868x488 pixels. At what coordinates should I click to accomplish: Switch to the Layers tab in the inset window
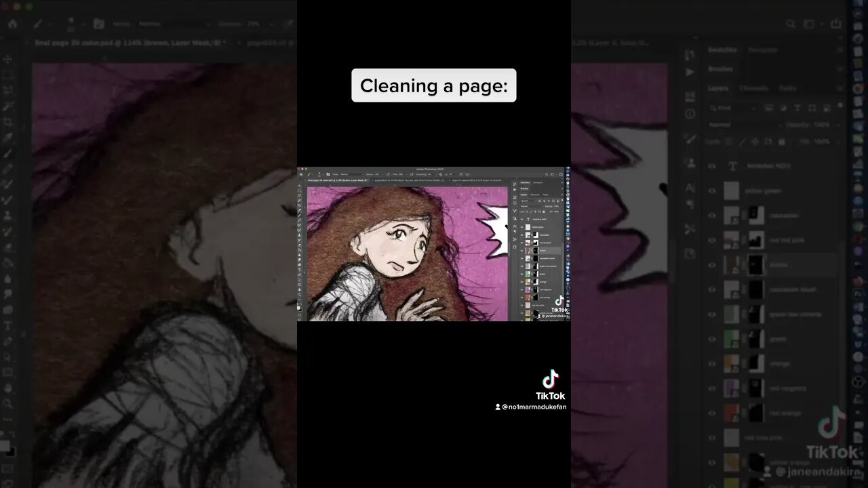[524, 195]
